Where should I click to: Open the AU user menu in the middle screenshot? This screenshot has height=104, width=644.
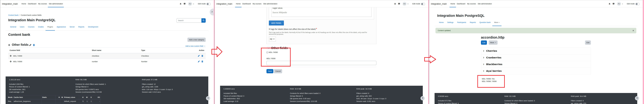click(406, 4)
